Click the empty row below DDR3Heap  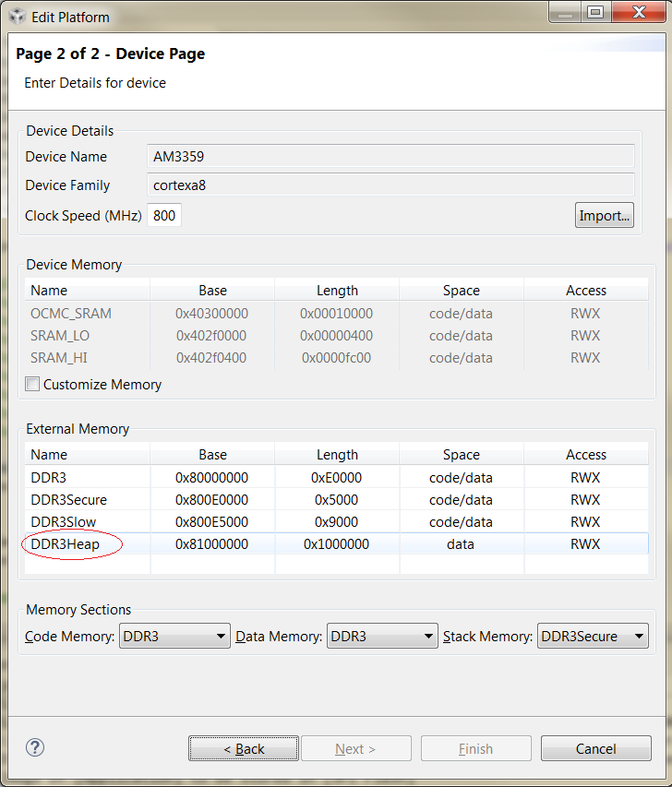pyautogui.click(x=337, y=565)
